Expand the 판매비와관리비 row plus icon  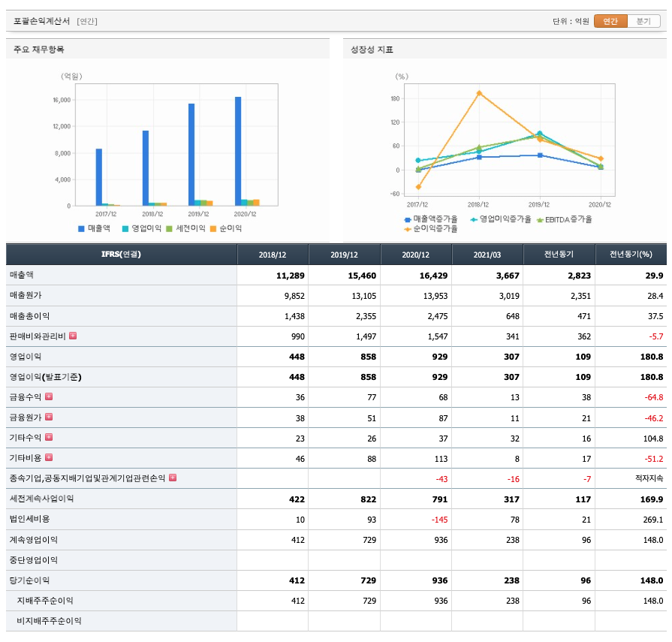[73, 336]
